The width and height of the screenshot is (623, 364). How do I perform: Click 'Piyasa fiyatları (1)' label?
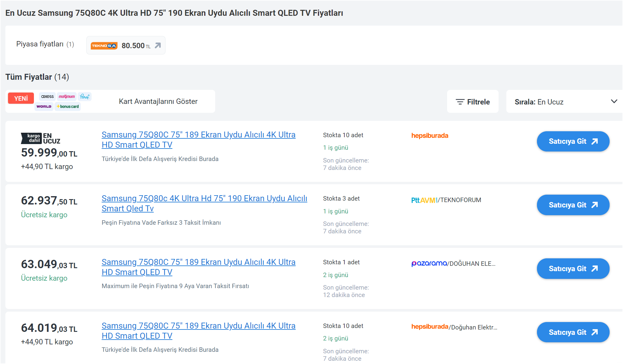click(45, 44)
